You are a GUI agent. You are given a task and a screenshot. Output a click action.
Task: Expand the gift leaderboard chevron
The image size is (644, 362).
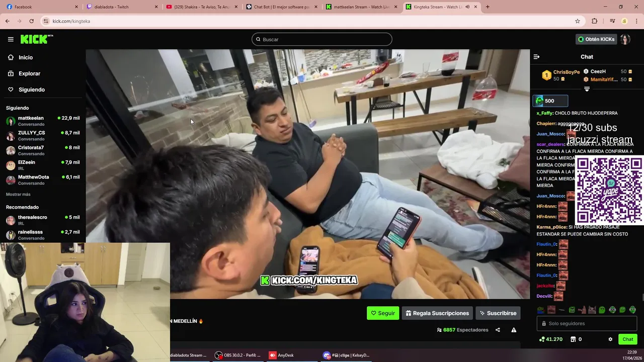click(587, 89)
